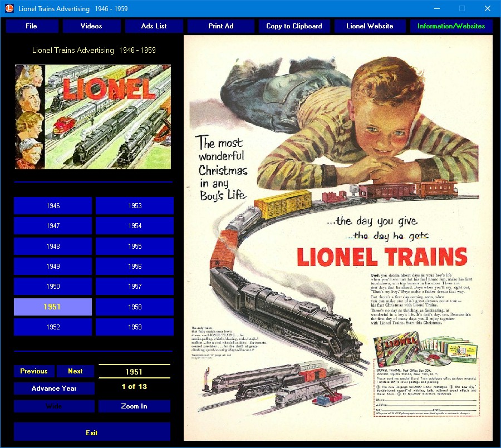Exit the application

[92, 432]
